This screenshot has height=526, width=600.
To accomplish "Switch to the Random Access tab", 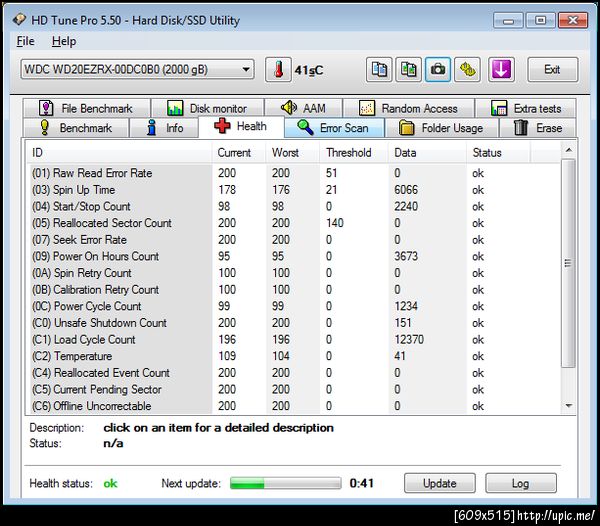I will (x=409, y=108).
